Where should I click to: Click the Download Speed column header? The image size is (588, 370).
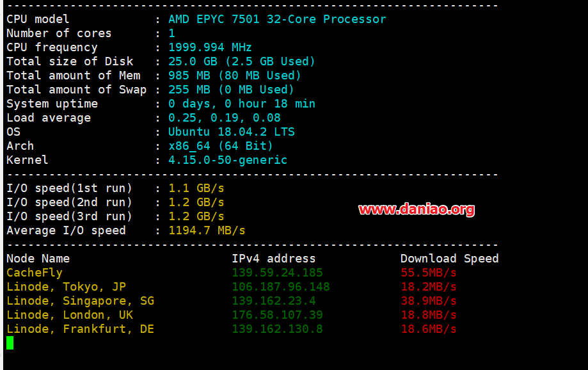click(450, 259)
